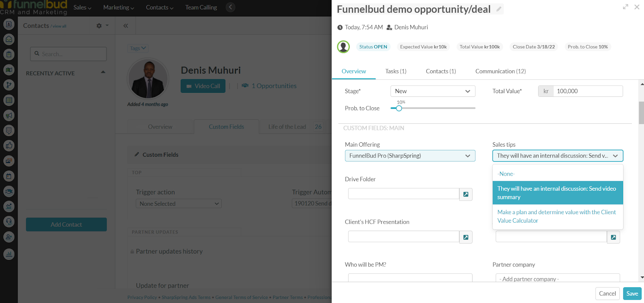This screenshot has height=303, width=644.
Task: Click the contacts Search field
Action: (68, 54)
